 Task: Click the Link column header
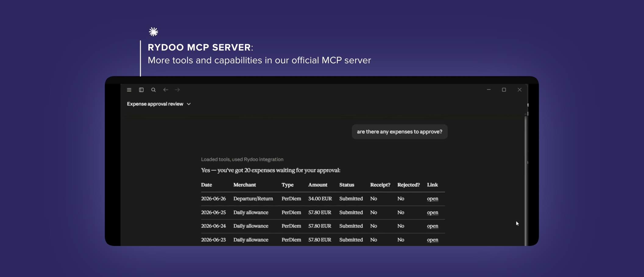coord(432,185)
